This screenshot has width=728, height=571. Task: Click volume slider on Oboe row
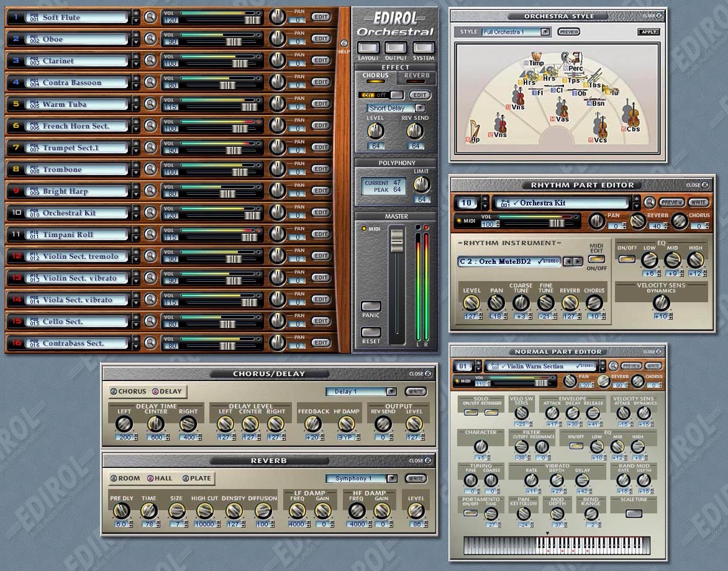(x=234, y=42)
